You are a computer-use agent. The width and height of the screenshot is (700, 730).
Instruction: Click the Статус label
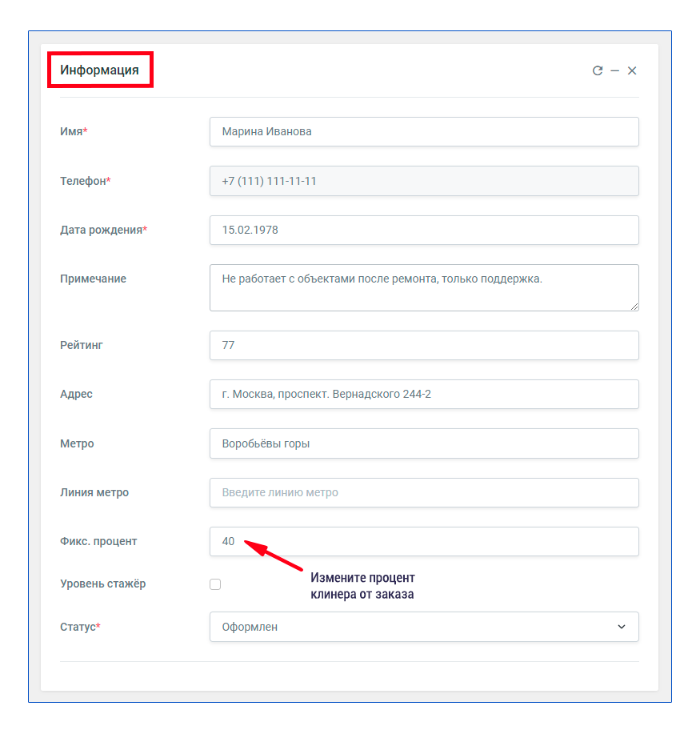point(80,627)
